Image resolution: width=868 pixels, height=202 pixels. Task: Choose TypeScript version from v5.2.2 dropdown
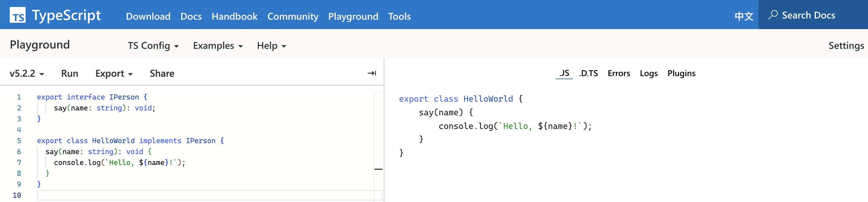(27, 73)
